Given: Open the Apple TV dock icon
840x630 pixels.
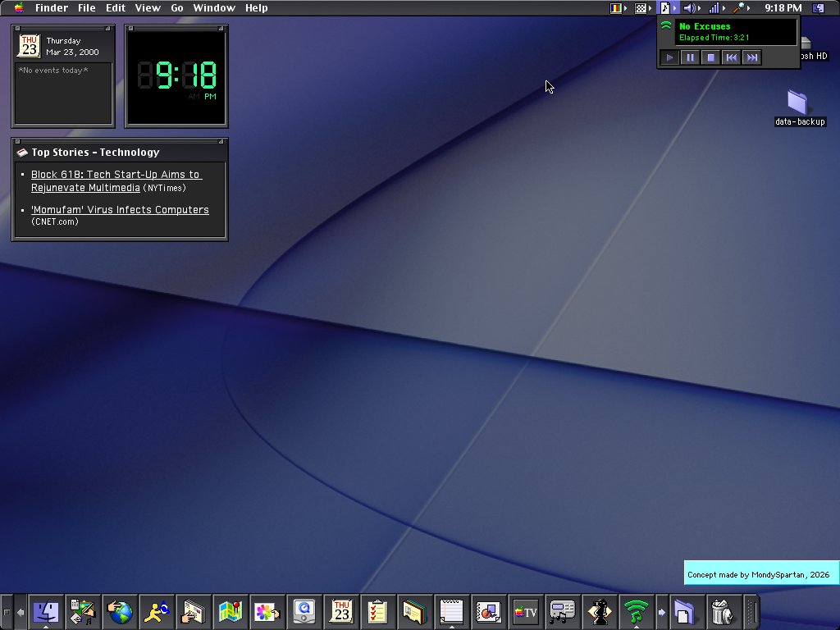Looking at the screenshot, I should [526, 611].
